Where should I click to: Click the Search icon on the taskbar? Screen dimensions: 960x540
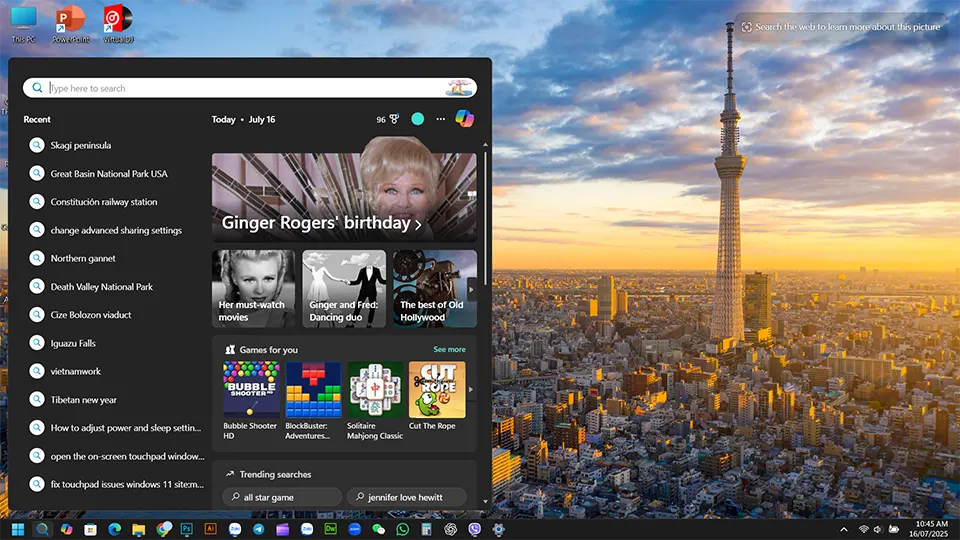(x=42, y=529)
